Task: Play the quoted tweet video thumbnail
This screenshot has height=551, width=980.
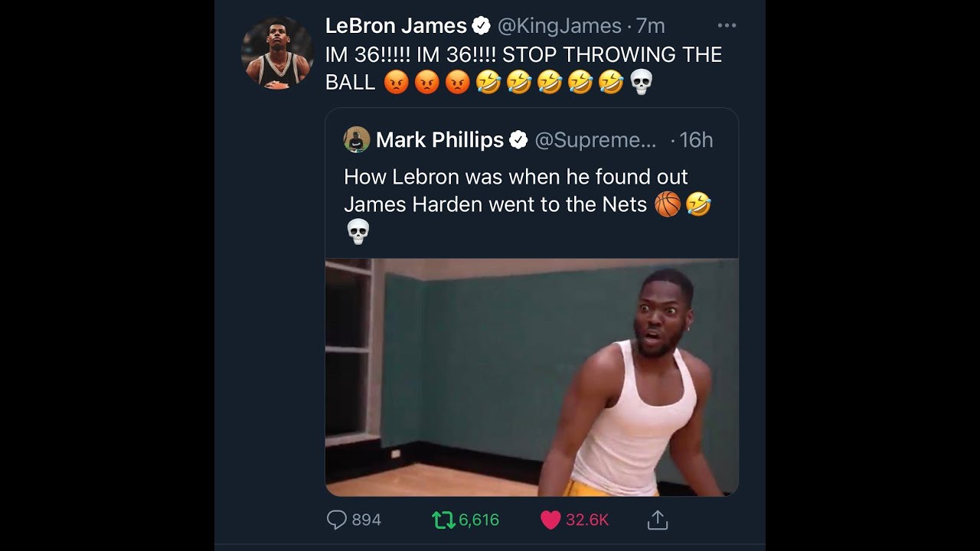Action: tap(531, 377)
